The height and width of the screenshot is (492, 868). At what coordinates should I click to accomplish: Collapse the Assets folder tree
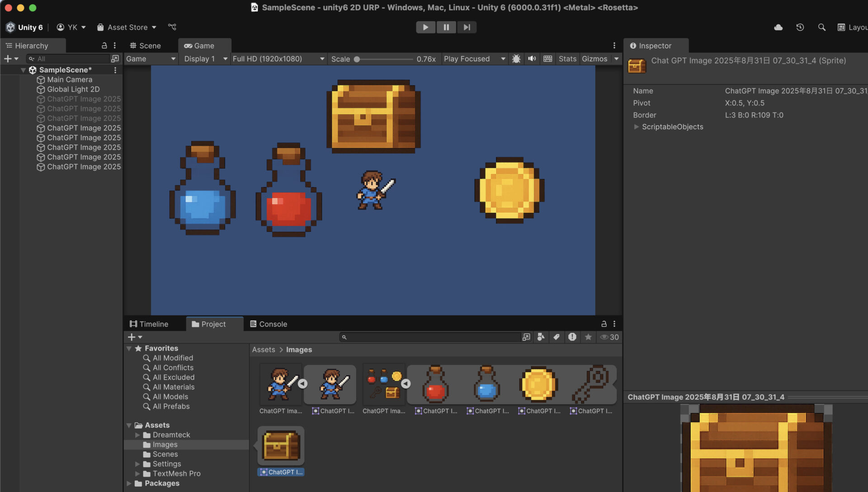(x=129, y=425)
